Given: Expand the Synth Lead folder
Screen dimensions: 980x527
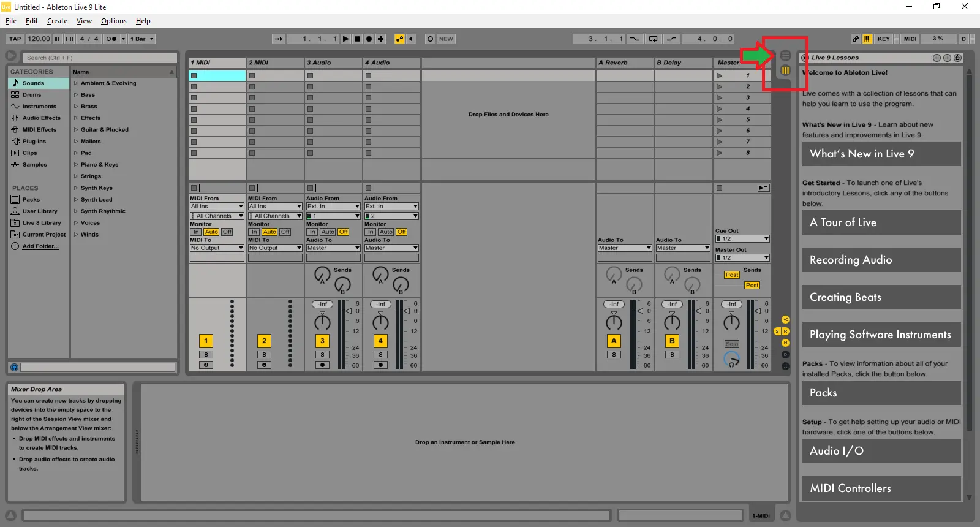Looking at the screenshot, I should 76,199.
